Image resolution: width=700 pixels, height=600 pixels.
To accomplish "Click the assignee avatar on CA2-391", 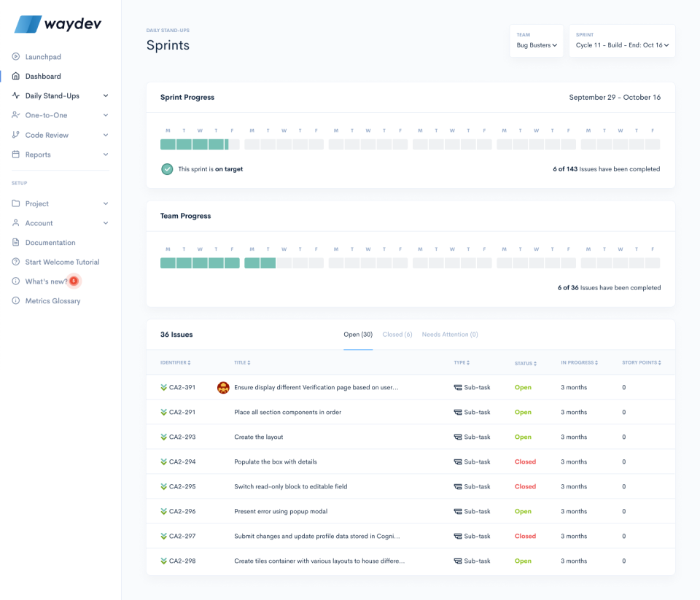I will click(x=223, y=388).
